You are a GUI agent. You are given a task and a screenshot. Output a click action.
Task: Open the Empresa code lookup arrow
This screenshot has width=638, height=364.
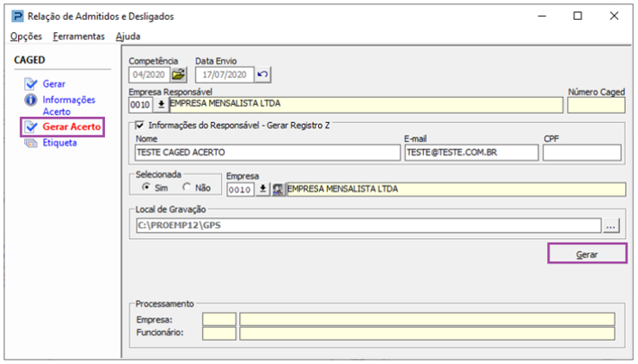point(263,190)
